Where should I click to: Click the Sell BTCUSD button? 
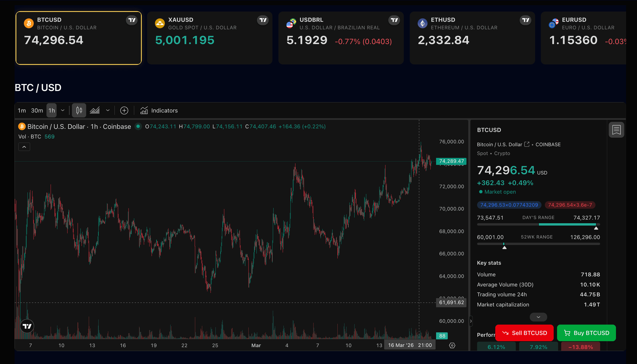click(x=524, y=333)
